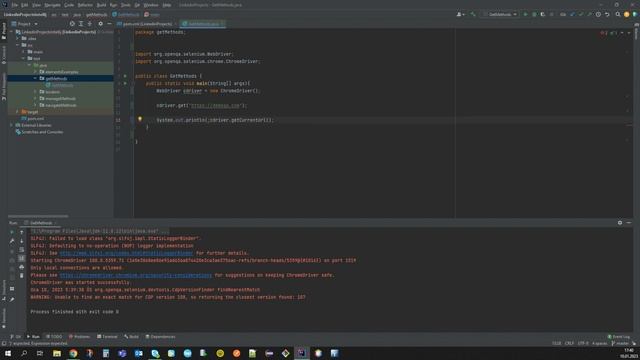Click the getMethods breadcrumb in navigation bar
This screenshot has height=360, width=640.
(x=96, y=15)
